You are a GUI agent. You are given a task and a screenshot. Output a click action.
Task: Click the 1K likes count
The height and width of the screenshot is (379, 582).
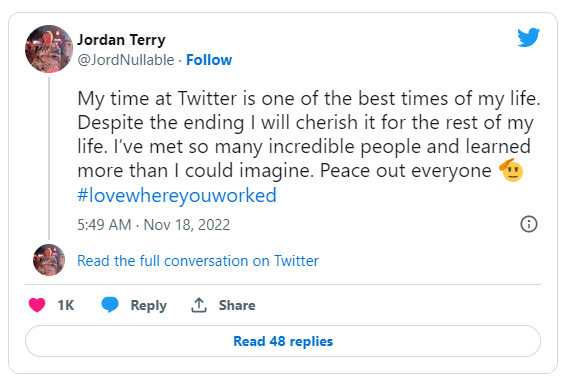pyautogui.click(x=66, y=305)
